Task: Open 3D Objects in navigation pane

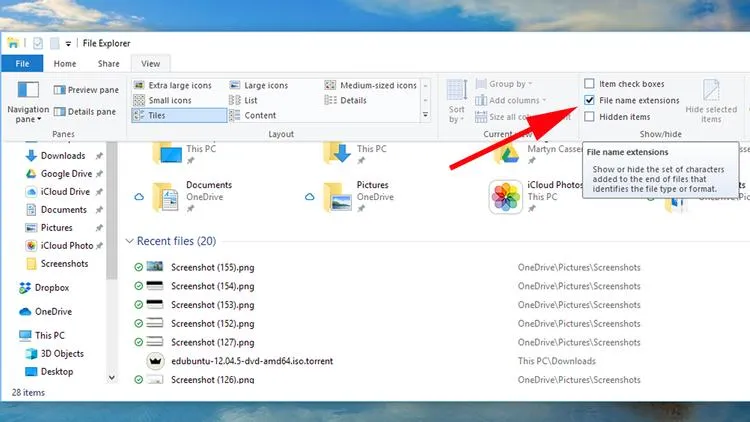Action: tap(62, 354)
